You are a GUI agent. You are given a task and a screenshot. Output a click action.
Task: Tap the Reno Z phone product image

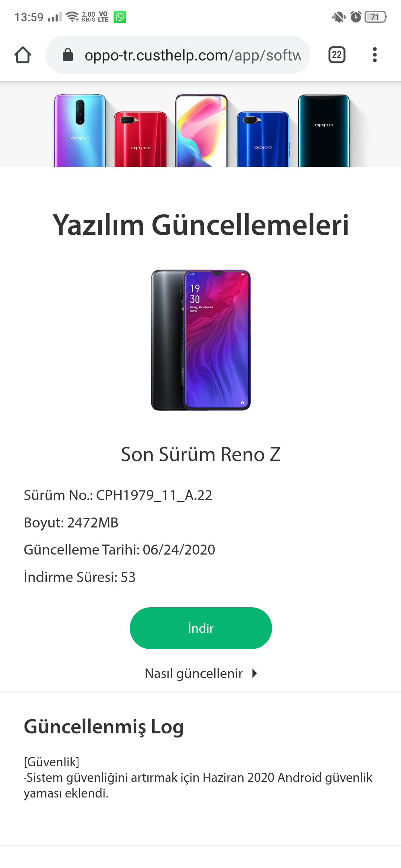point(201,340)
